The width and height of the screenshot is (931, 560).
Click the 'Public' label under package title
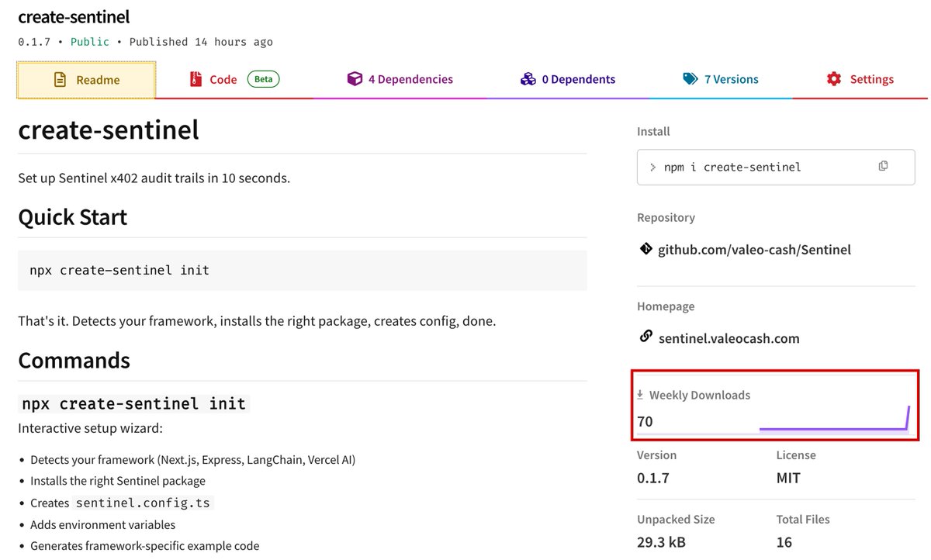pos(90,42)
